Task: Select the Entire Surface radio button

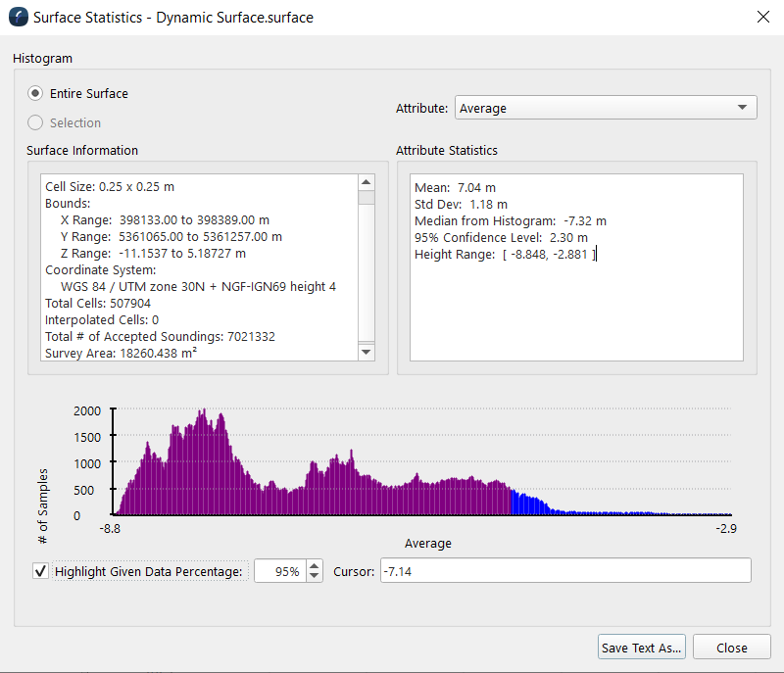Action: click(36, 94)
